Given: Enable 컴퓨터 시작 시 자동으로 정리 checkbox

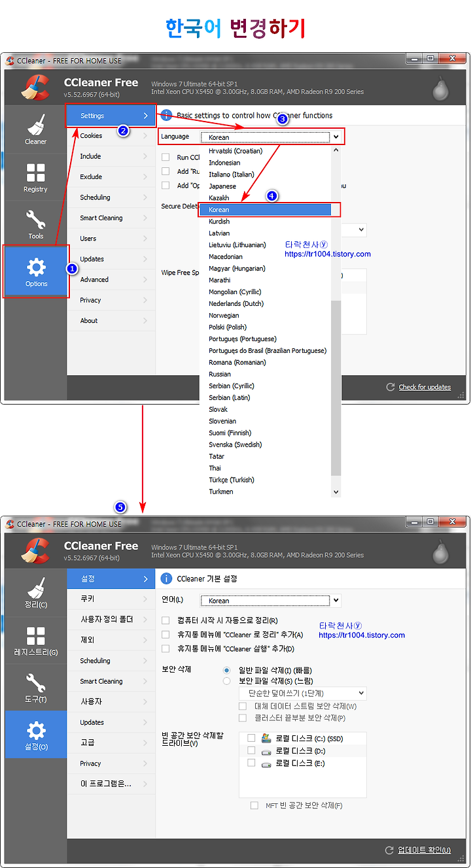Looking at the screenshot, I should 165,620.
